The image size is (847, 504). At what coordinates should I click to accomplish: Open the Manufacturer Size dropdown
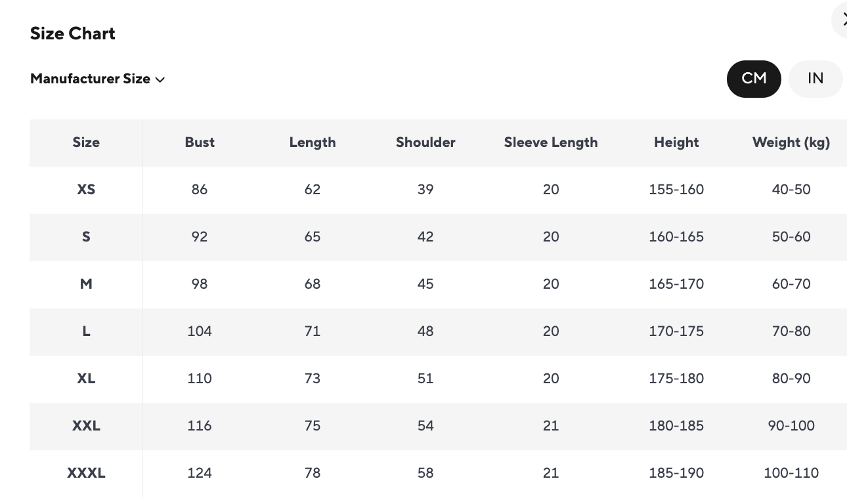[98, 79]
